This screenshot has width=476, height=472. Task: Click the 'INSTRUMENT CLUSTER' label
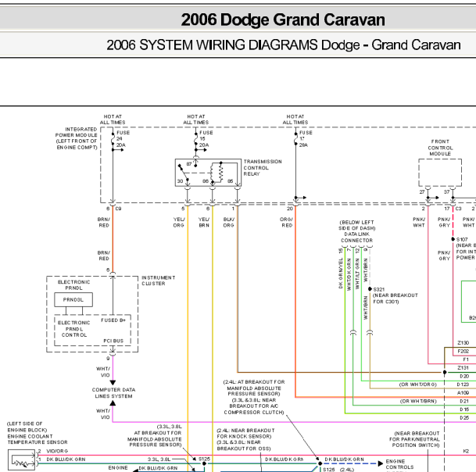coord(158,281)
